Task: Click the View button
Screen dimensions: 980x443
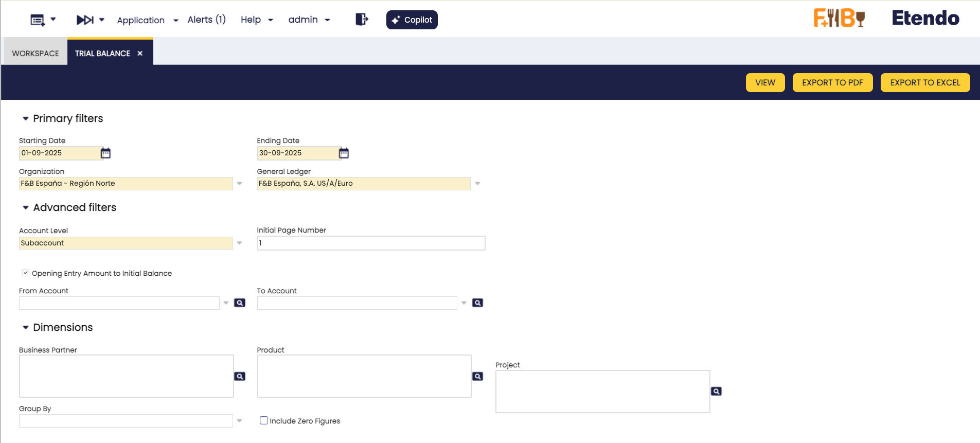Action: coord(765,82)
